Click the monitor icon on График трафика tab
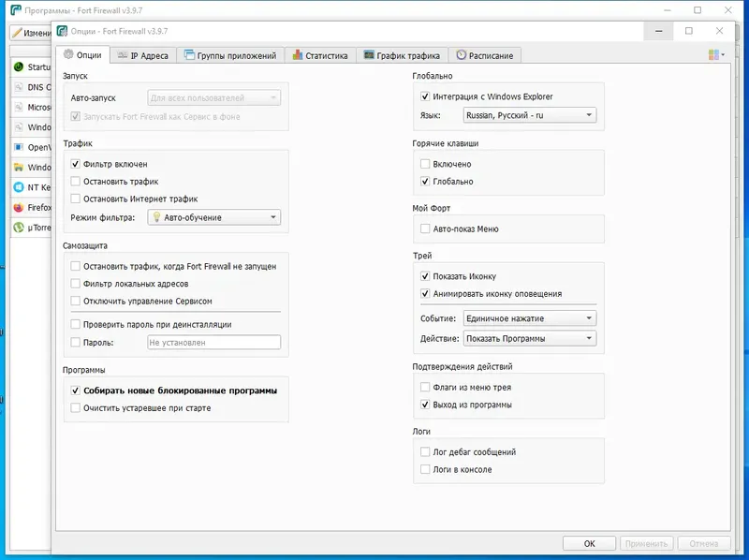Screen dimensions: 749x560 [369, 55]
